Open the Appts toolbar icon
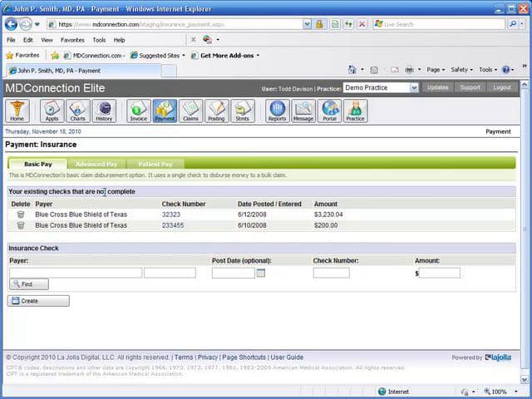Screen dimensions: 532x399 [52, 111]
